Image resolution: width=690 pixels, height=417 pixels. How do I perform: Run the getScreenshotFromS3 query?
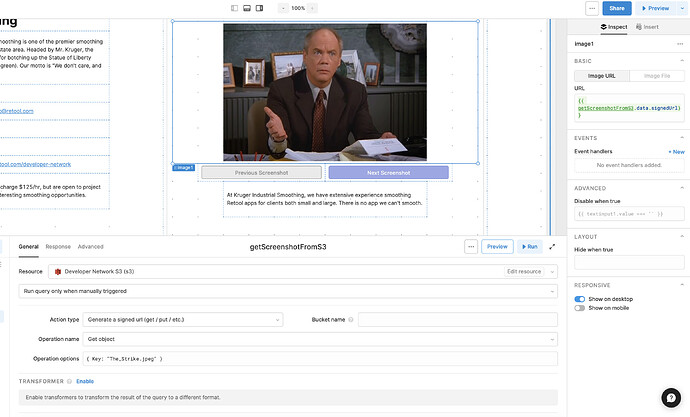[x=530, y=247]
